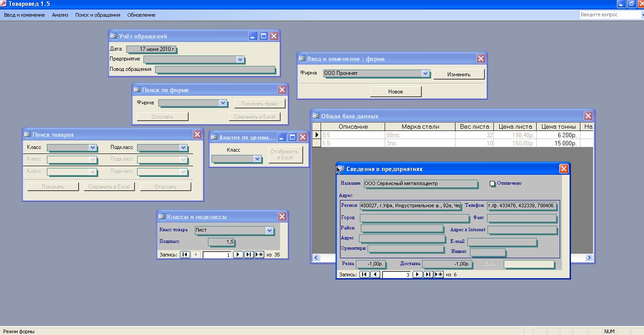Open the Класс dropdown in Анализ по ценам
644x335 pixels.
(x=257, y=159)
